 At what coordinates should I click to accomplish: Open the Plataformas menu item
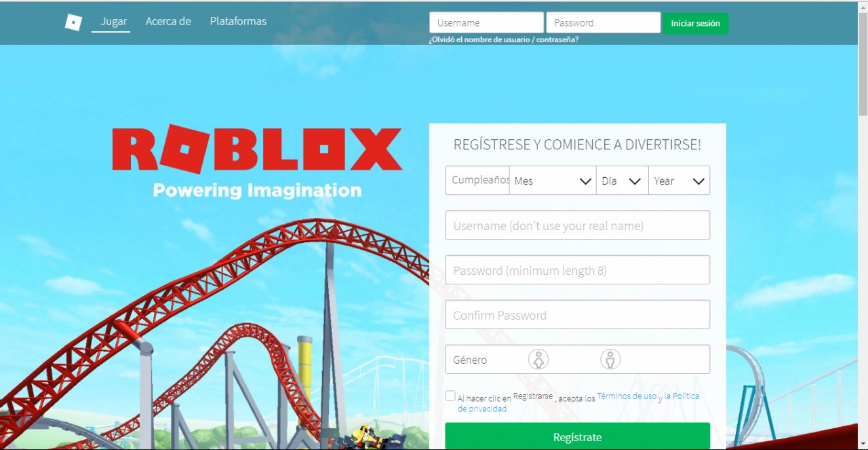[238, 21]
